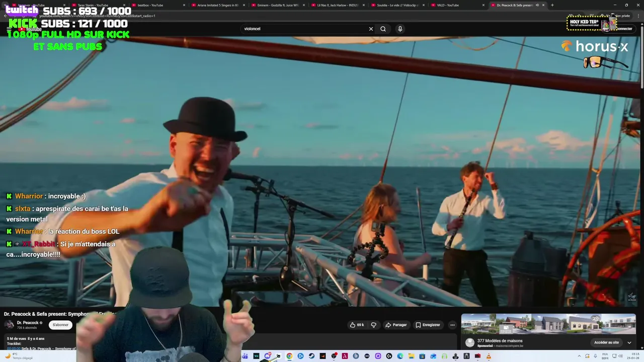Image resolution: width=644 pixels, height=362 pixels.
Task: Open File Explorer from the taskbar
Action: tap(411, 356)
